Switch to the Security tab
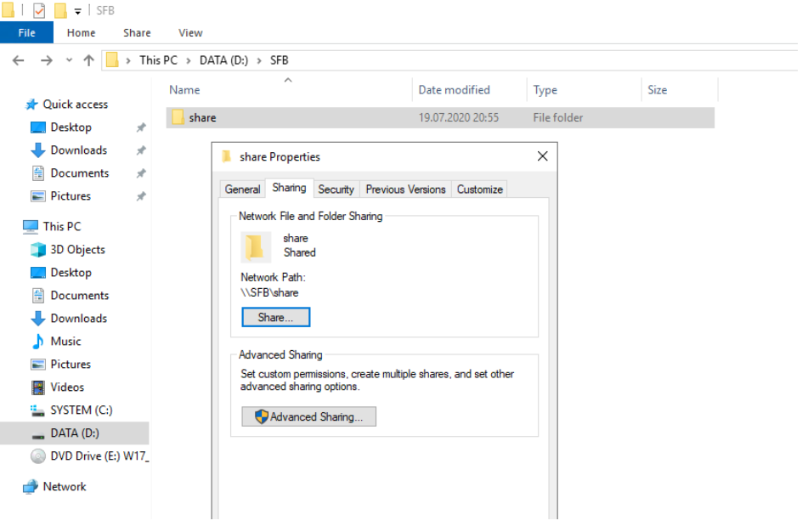Image resolution: width=808 pixels, height=532 pixels. 336,190
